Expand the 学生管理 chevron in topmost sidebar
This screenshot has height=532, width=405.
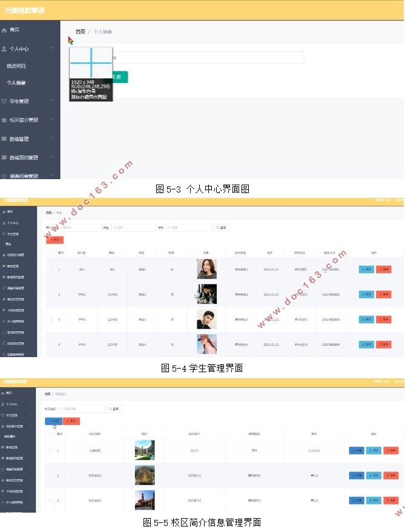(x=52, y=101)
